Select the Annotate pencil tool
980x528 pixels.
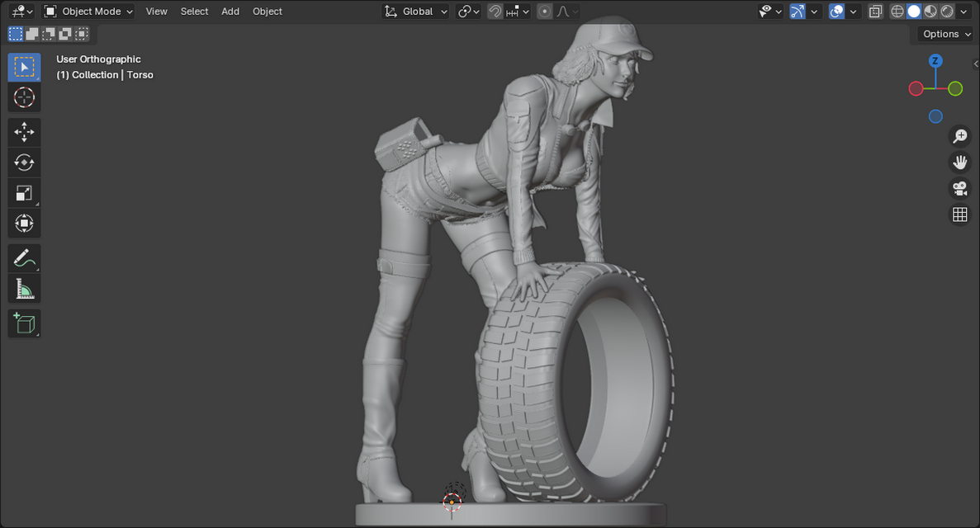pyautogui.click(x=24, y=258)
